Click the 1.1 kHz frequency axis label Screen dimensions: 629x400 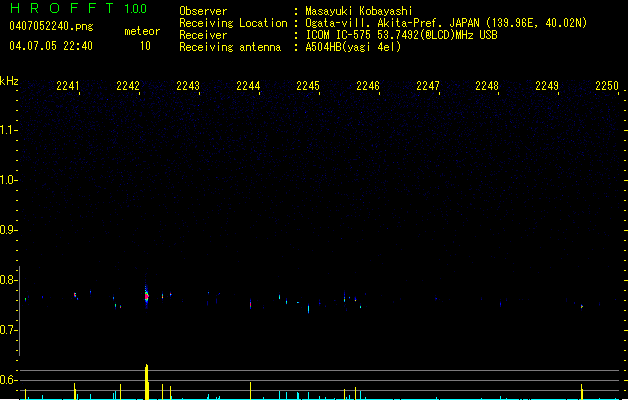tap(8, 130)
